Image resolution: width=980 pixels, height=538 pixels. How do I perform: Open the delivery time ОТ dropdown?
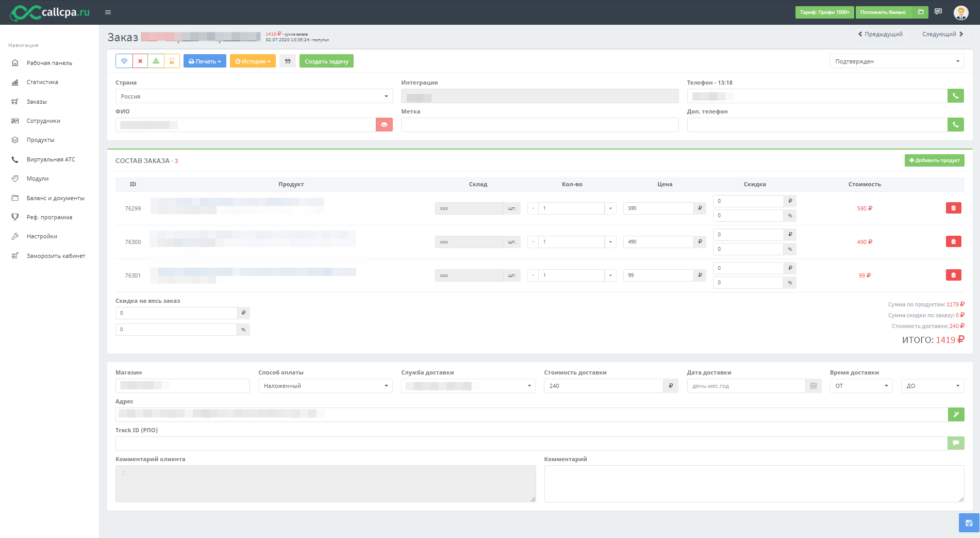click(x=861, y=386)
